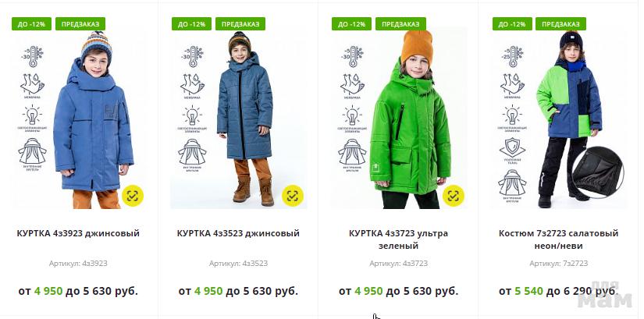Open КУРТКА 4з3523 джинсовый product link
This screenshot has height=319, width=644.
[x=238, y=233]
